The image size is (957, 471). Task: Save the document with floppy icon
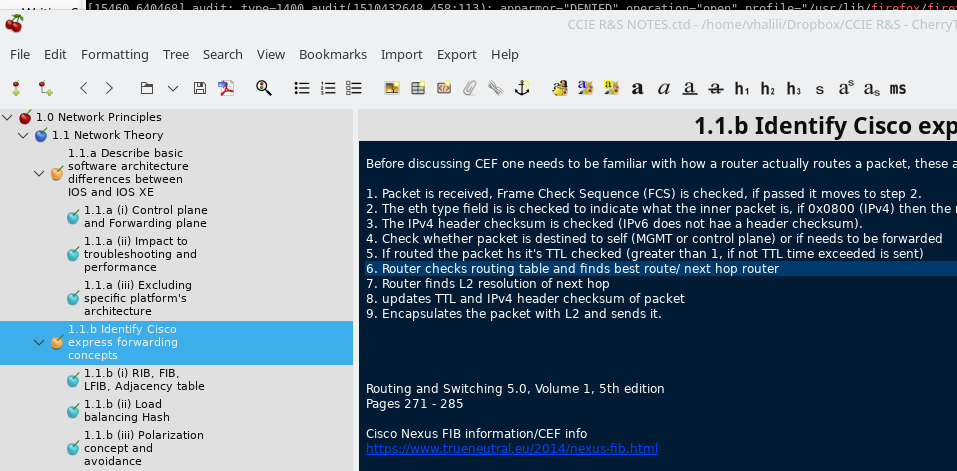[200, 88]
